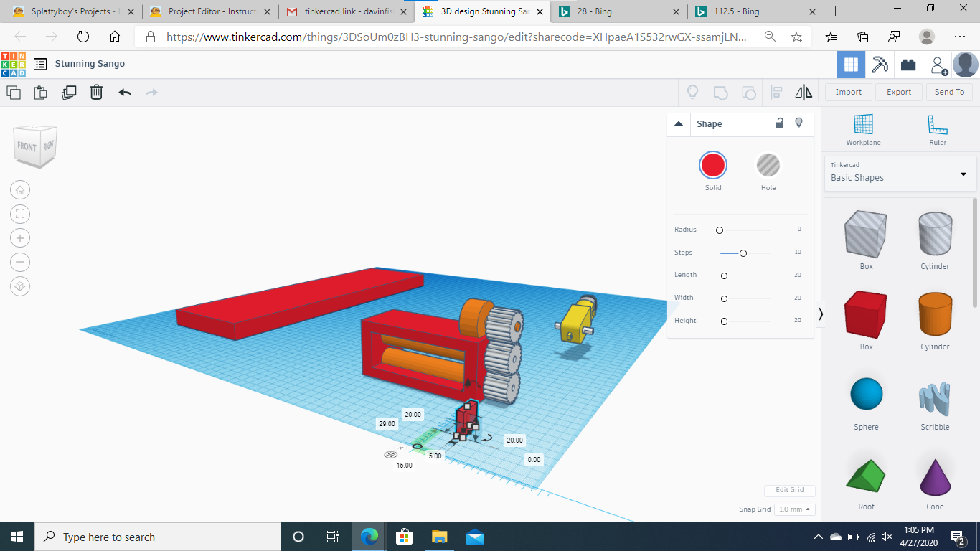The height and width of the screenshot is (551, 980).
Task: Open the Basic Shapes category dropdown
Action: (900, 174)
